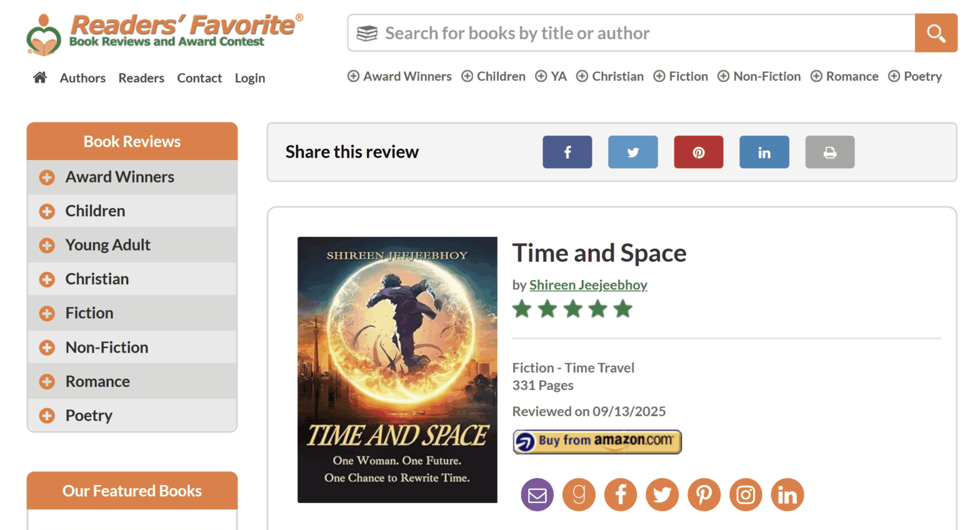Open the Award Winners top menu
Image resolution: width=980 pixels, height=530 pixels.
click(399, 76)
